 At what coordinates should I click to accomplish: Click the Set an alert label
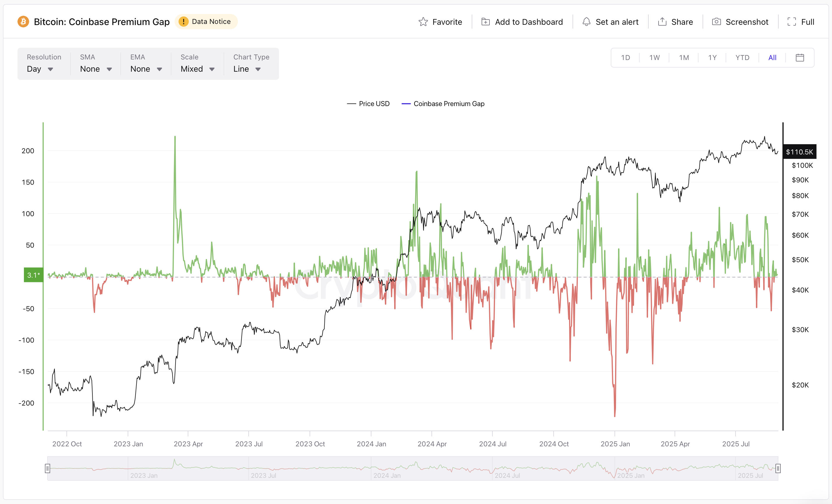pos(617,22)
